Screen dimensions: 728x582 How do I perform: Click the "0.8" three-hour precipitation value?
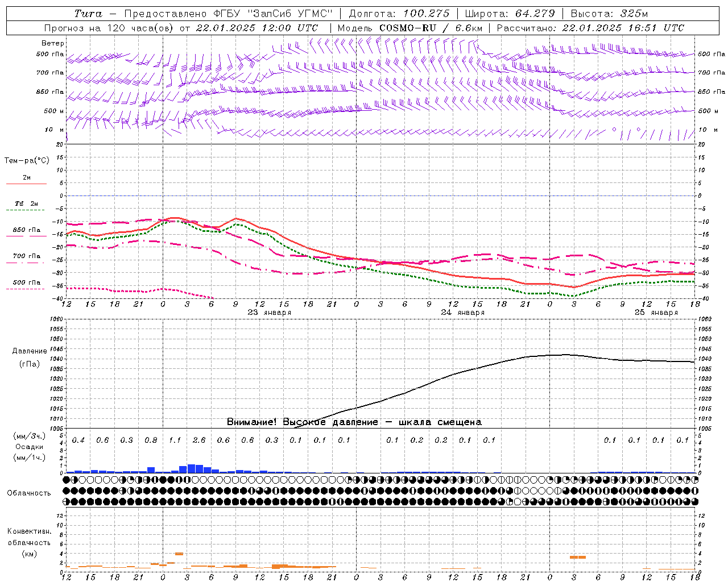(151, 440)
